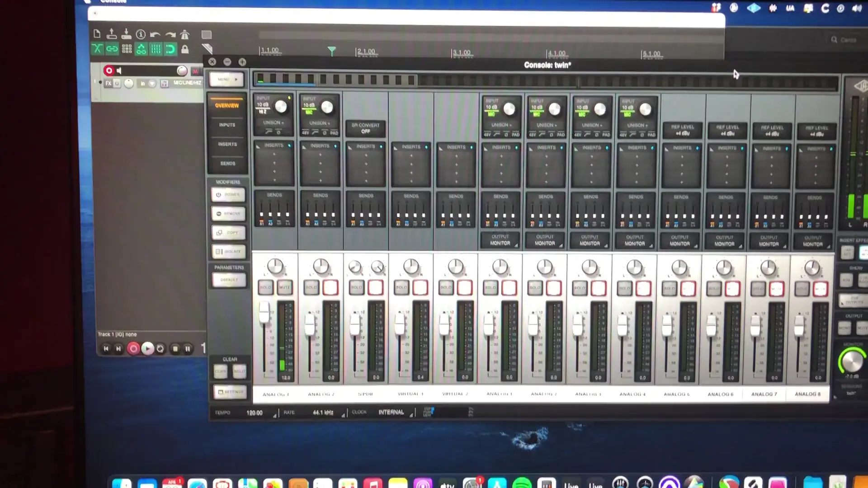This screenshot has height=488, width=868.
Task: Click the SETTINGS button in Console
Action: pyautogui.click(x=230, y=392)
